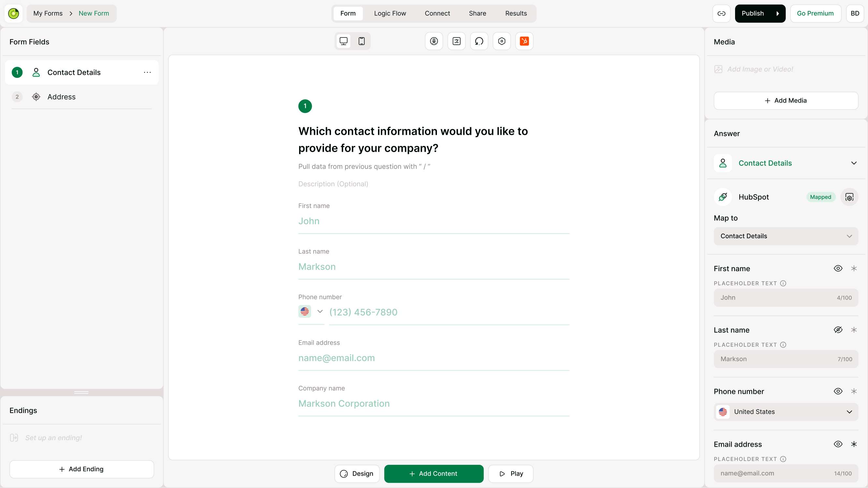Click the US flag in phone field
Screen dimensions: 868x488
click(305, 312)
